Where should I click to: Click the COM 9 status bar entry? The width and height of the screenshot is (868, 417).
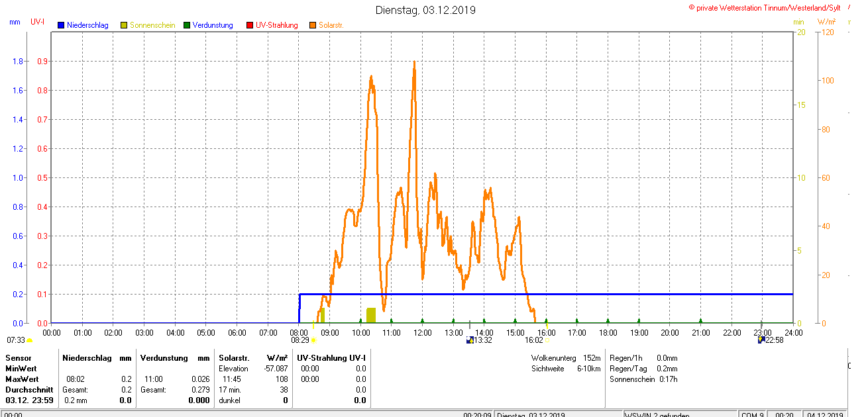pyautogui.click(x=754, y=414)
